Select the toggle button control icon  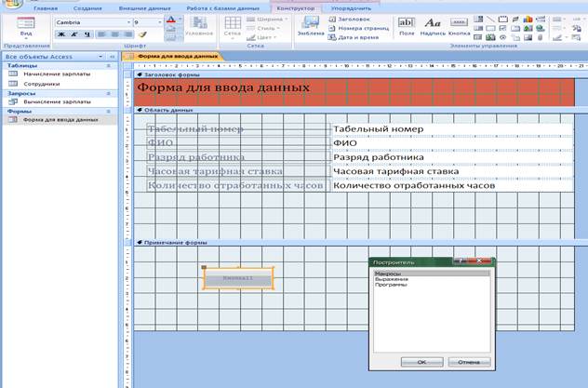point(515,20)
